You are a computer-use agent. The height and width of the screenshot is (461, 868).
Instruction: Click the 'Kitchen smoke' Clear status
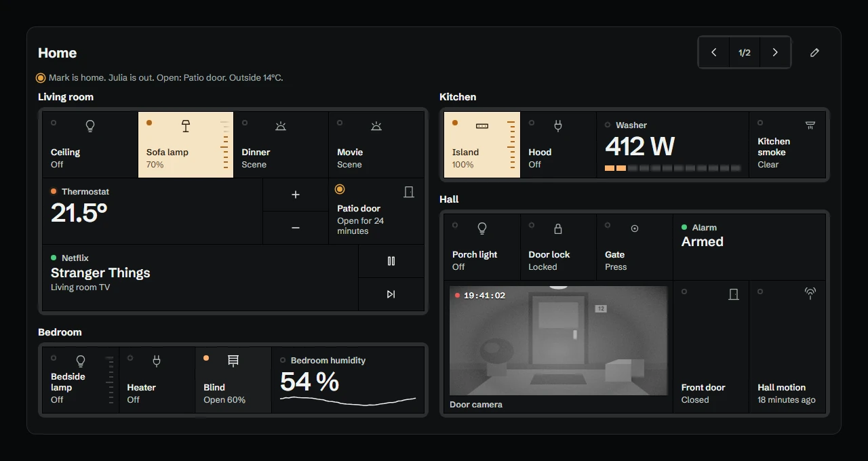[x=768, y=165]
